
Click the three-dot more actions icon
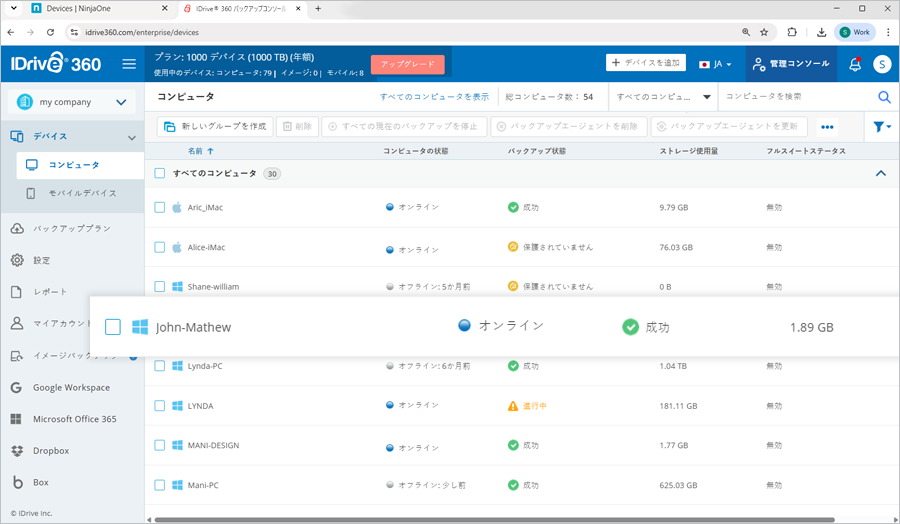[x=827, y=127]
